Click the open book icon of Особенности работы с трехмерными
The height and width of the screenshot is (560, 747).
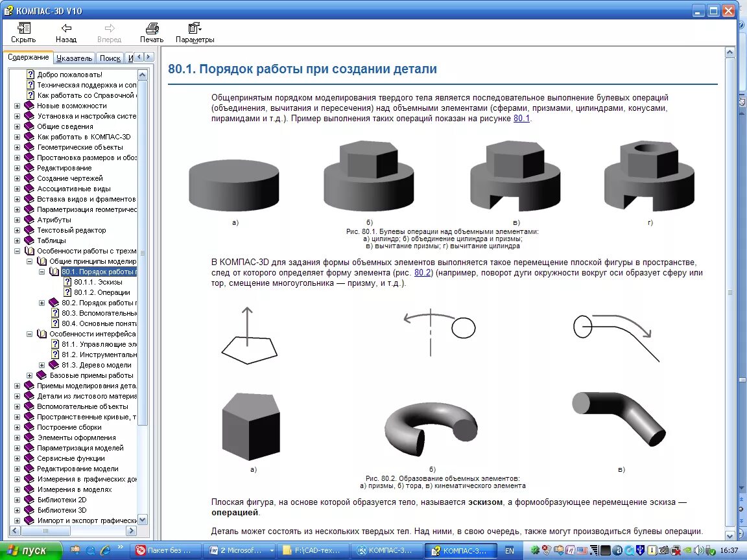pos(30,251)
